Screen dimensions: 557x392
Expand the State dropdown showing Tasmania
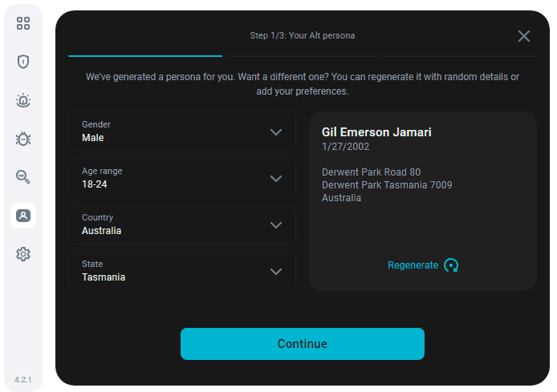click(x=182, y=271)
